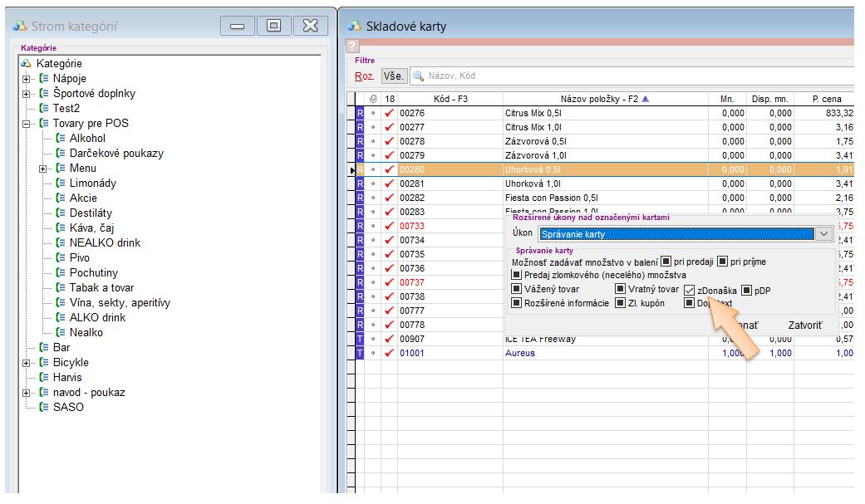Click the category icon beside Bar
Image resolution: width=865 pixels, height=504 pixels.
click(x=44, y=348)
